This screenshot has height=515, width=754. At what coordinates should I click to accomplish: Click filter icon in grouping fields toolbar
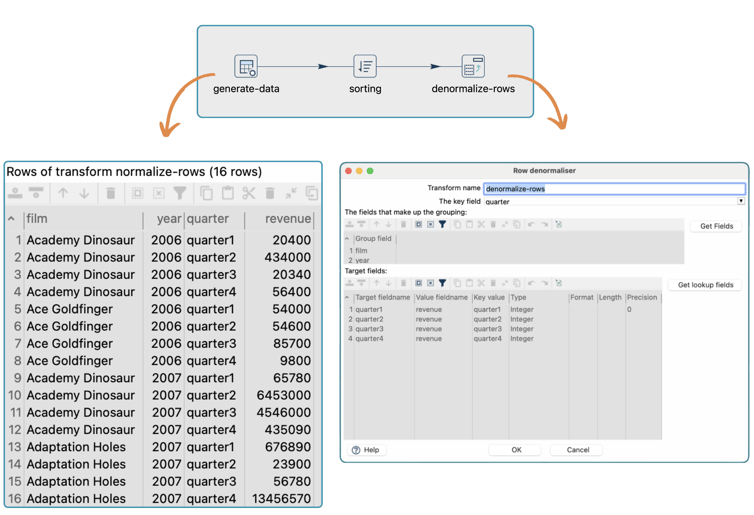pyautogui.click(x=443, y=225)
